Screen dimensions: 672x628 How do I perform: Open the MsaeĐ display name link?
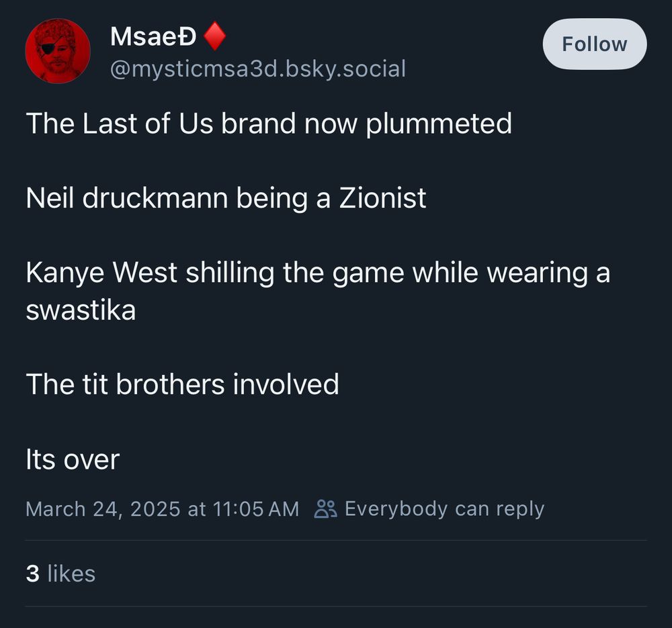[x=153, y=37]
